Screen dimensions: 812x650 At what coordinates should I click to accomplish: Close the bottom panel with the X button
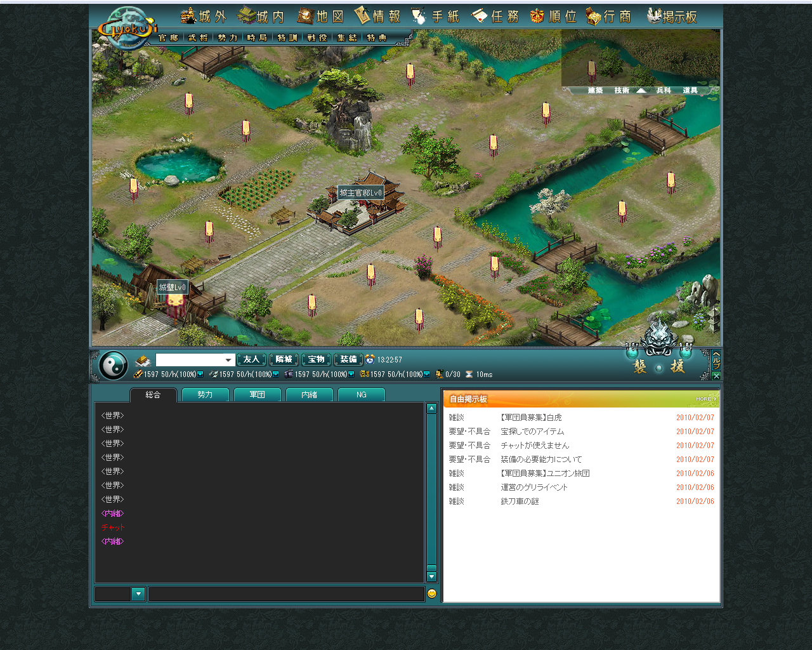pyautogui.click(x=716, y=376)
